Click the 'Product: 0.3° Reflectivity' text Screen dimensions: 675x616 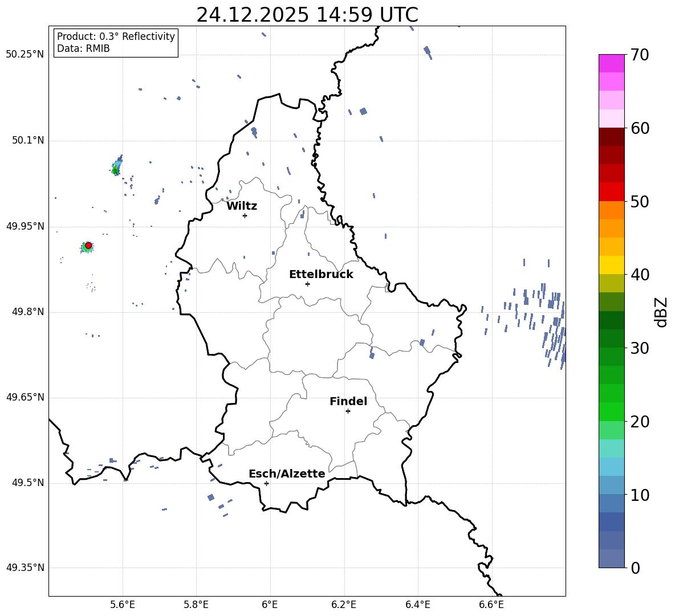click(x=116, y=36)
